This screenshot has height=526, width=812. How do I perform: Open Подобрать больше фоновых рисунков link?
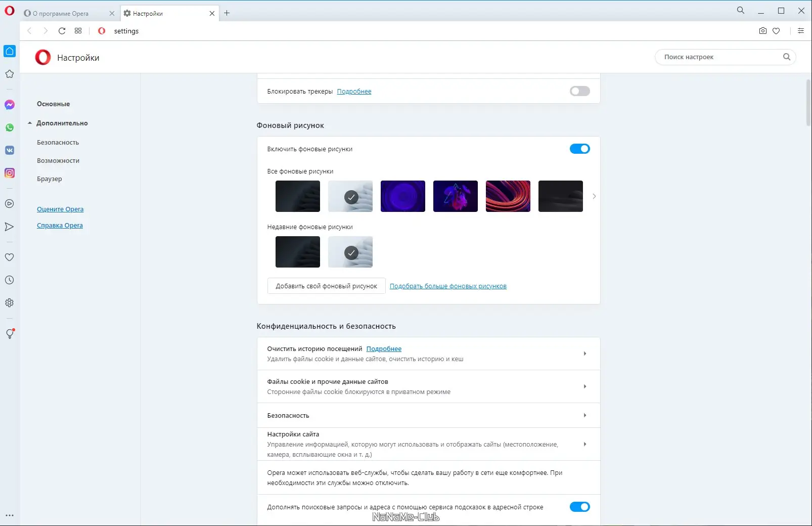448,286
